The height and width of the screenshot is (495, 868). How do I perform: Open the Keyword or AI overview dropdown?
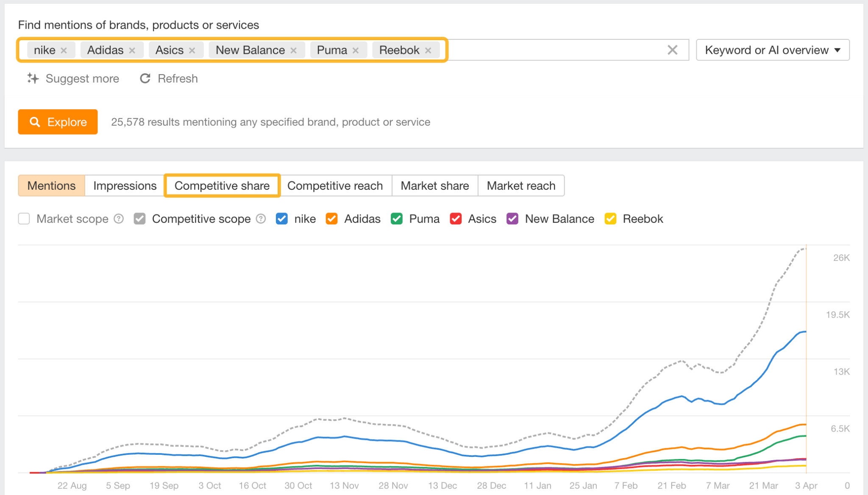point(772,50)
